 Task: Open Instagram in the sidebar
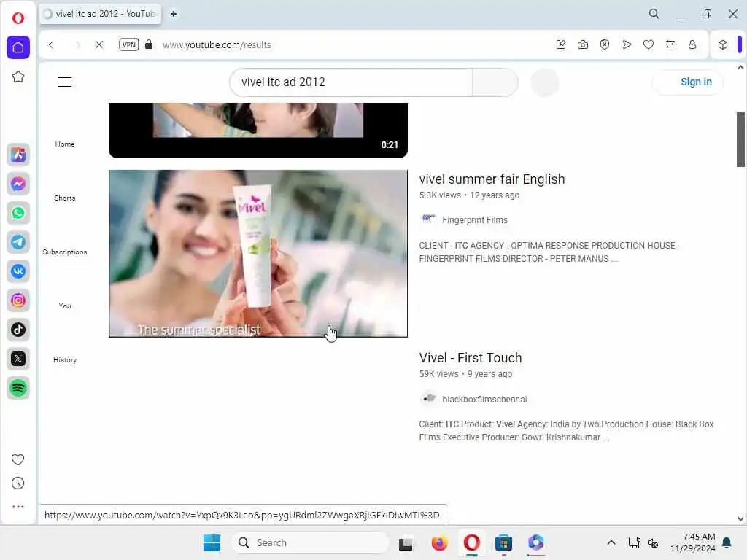18,300
